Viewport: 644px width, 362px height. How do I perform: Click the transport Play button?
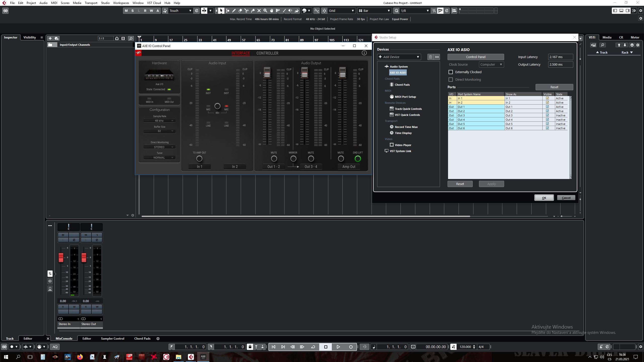pyautogui.click(x=338, y=347)
